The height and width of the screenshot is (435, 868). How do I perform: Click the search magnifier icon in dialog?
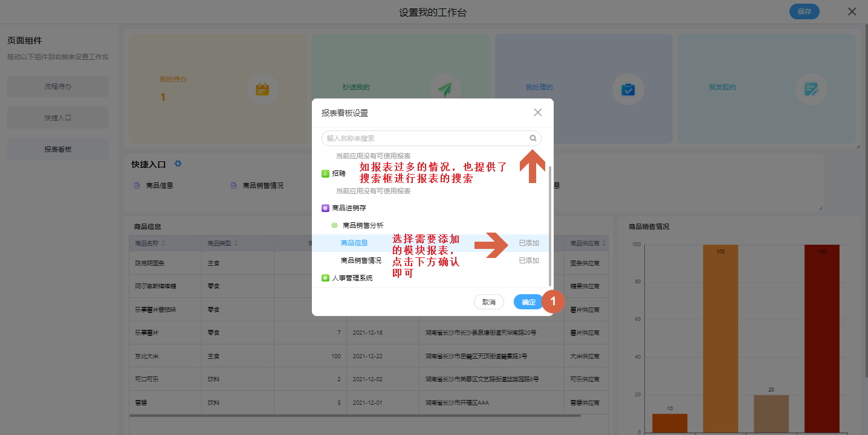(533, 138)
